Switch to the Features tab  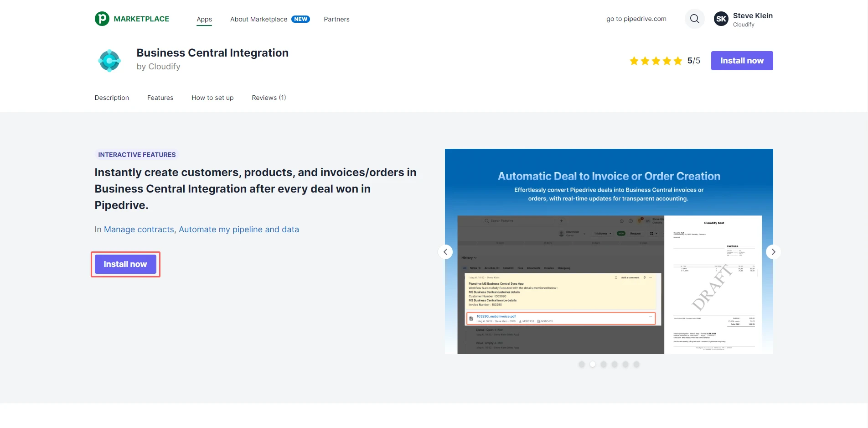[x=160, y=98]
